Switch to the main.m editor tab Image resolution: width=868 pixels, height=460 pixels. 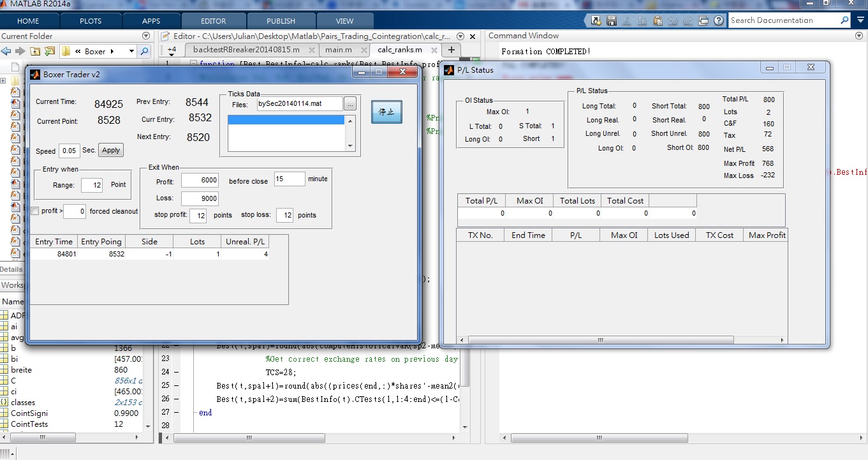pyautogui.click(x=338, y=50)
